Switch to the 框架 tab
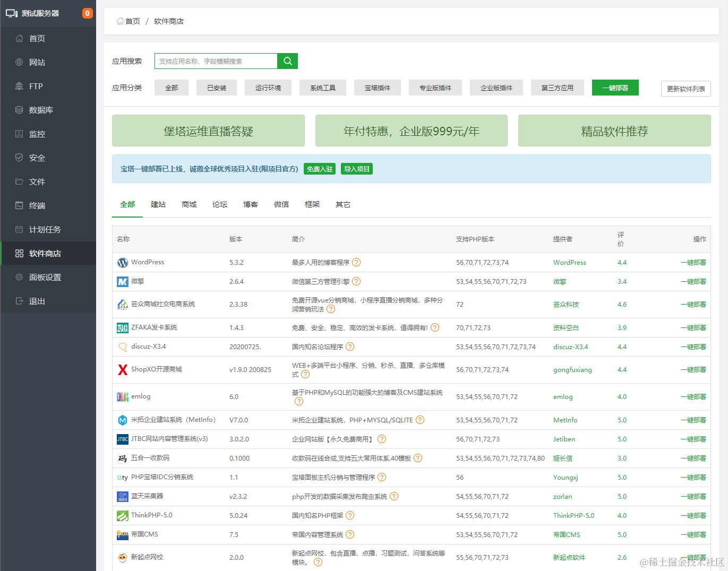This screenshot has width=728, height=571. [x=312, y=204]
